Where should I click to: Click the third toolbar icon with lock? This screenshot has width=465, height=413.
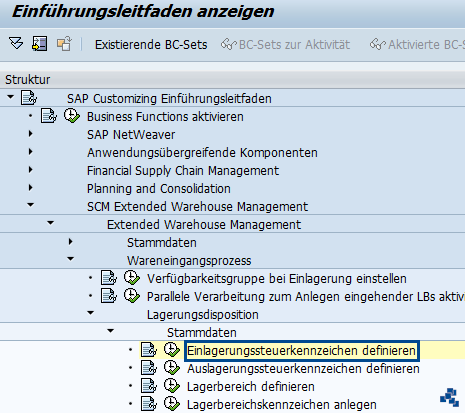64,44
